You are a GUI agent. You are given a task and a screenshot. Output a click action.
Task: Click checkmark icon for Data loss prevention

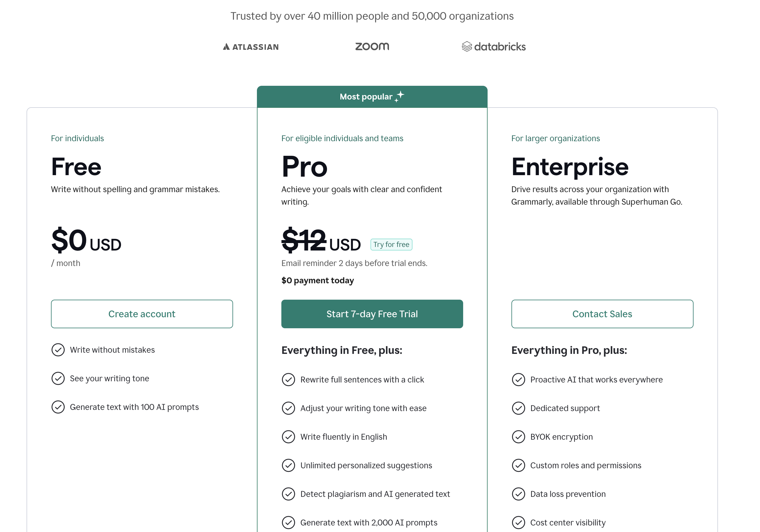tap(518, 494)
